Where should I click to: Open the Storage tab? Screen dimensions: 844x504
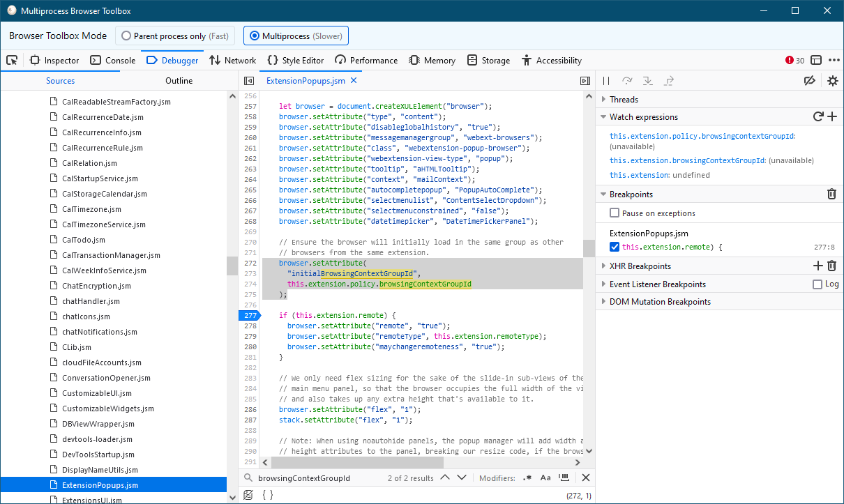coord(488,61)
